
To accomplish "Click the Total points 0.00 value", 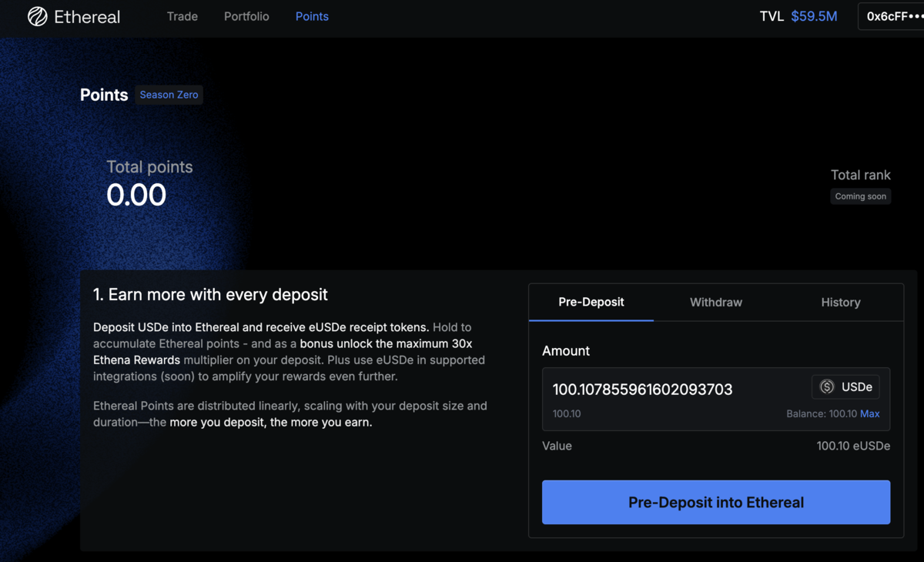I will pyautogui.click(x=136, y=195).
